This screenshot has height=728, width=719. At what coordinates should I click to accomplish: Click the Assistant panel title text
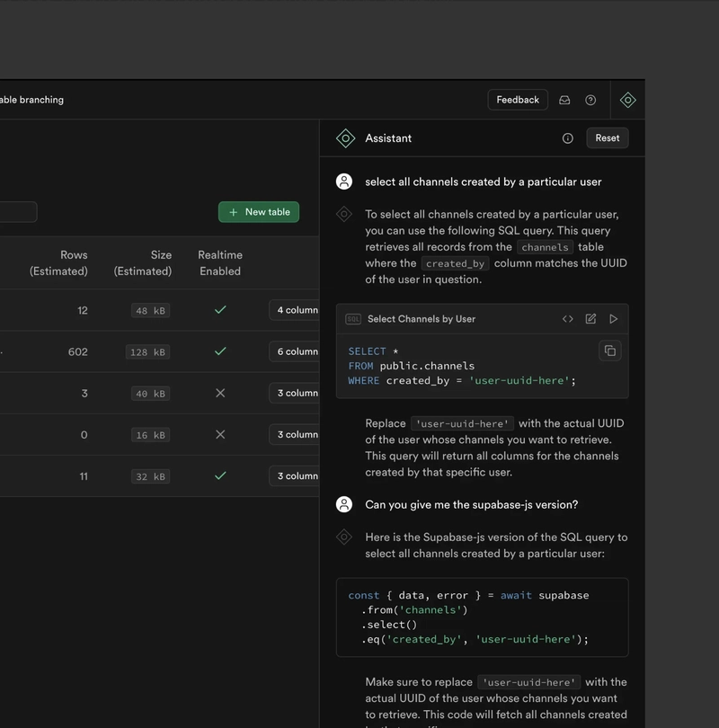(388, 138)
